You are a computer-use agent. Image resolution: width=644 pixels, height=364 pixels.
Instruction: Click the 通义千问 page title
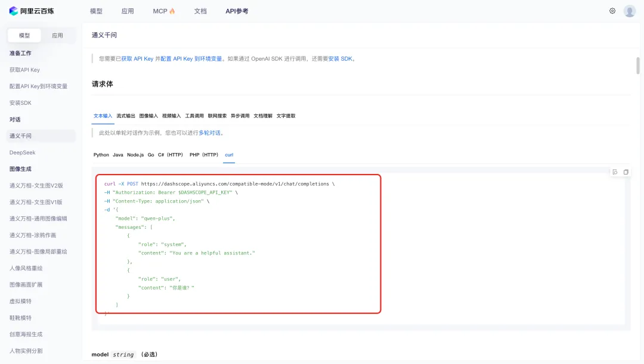pyautogui.click(x=104, y=35)
